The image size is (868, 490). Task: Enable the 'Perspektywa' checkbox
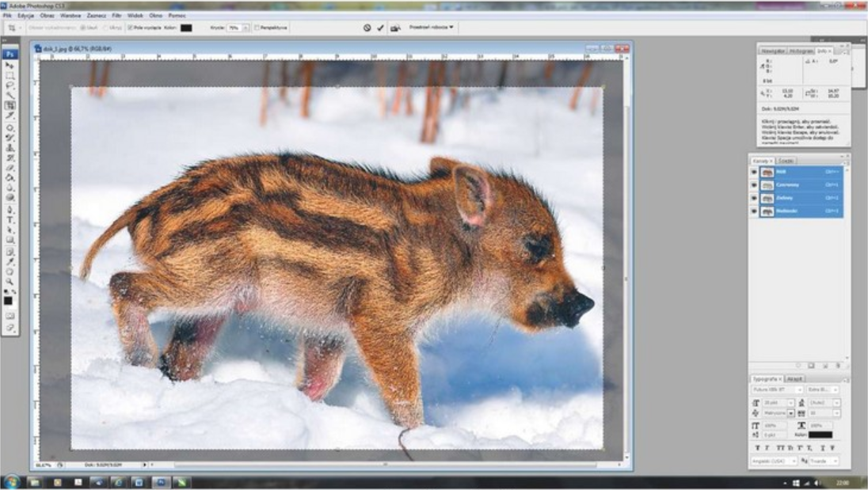coord(257,28)
